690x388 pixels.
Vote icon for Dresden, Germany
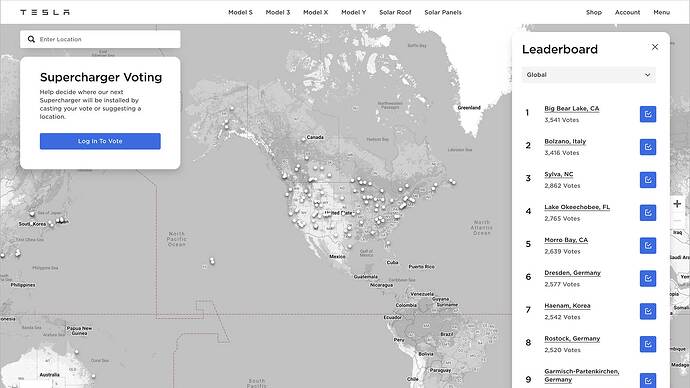pyautogui.click(x=648, y=278)
